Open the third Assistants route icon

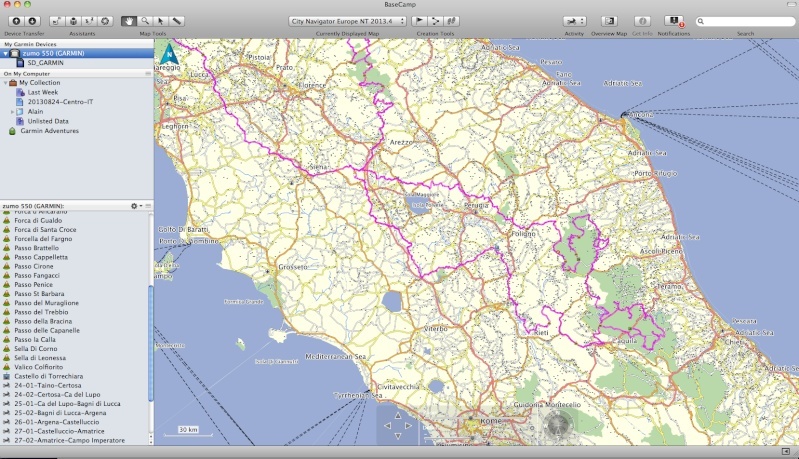89,21
